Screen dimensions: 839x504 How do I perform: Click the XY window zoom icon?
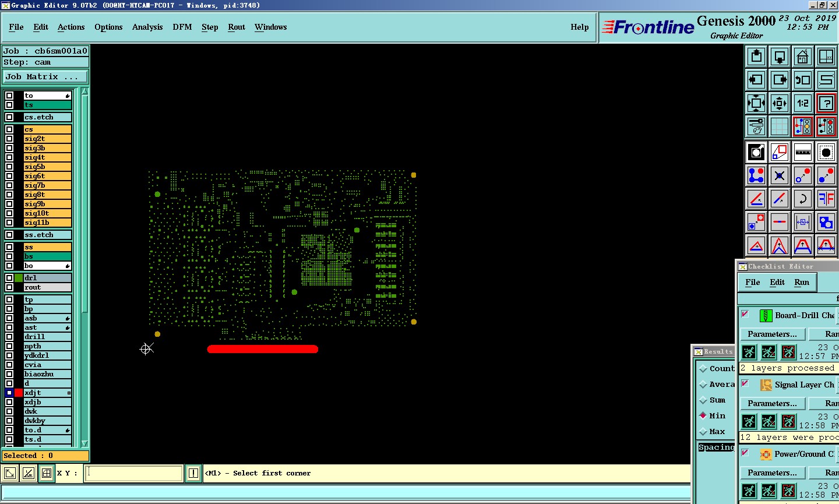(826, 57)
